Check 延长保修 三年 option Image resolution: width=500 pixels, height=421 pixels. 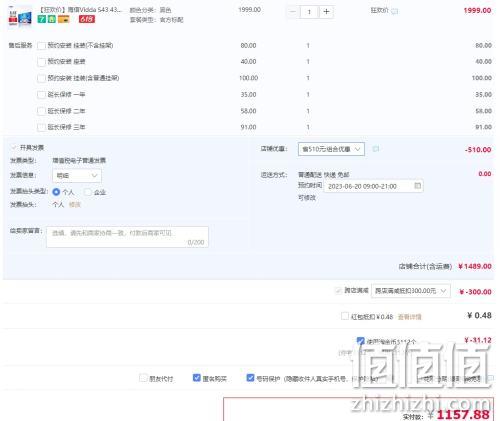pos(41,127)
